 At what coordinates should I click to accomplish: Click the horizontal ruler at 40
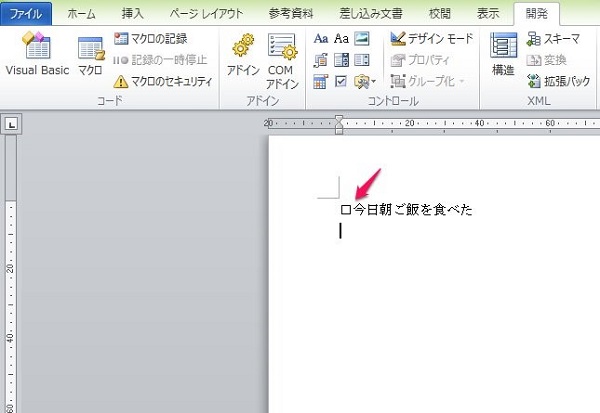coord(479,123)
